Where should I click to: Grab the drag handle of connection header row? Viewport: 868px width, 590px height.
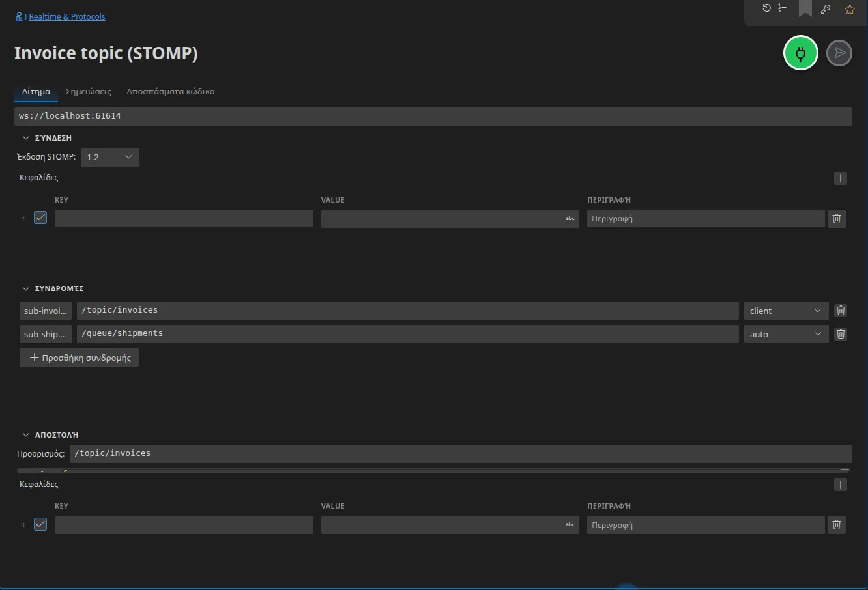pos(23,219)
